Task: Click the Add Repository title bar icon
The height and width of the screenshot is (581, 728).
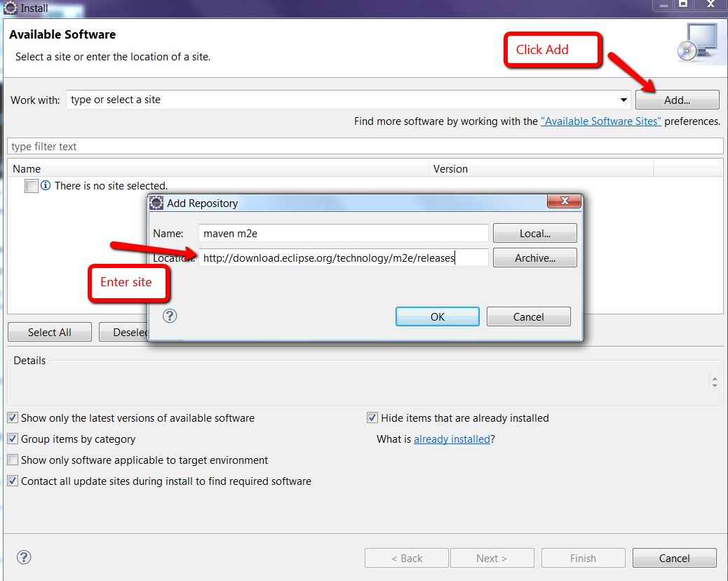Action: 156,202
